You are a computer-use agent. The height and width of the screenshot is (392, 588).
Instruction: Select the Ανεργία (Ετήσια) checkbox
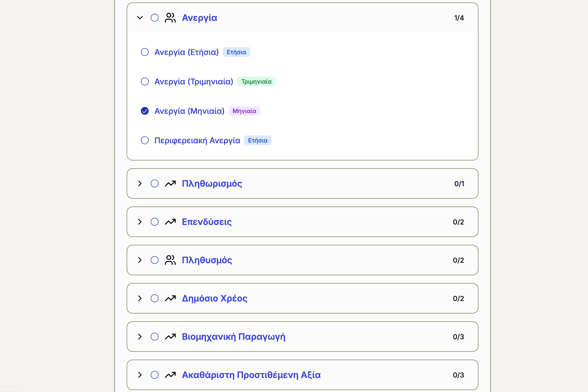(145, 52)
